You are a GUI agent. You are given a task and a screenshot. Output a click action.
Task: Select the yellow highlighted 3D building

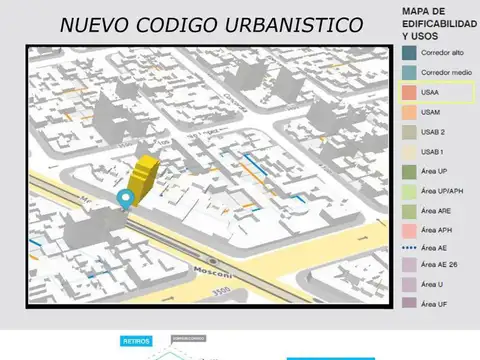pyautogui.click(x=143, y=180)
